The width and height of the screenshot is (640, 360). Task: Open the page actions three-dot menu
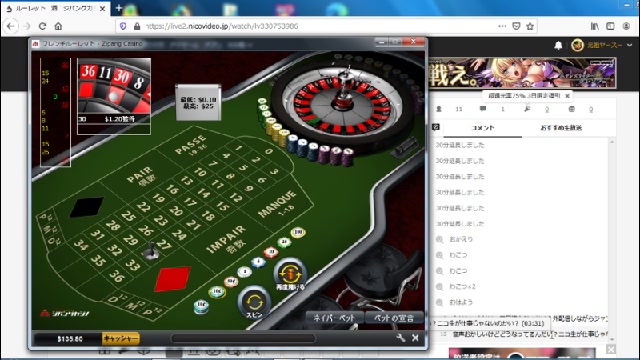tap(502, 26)
